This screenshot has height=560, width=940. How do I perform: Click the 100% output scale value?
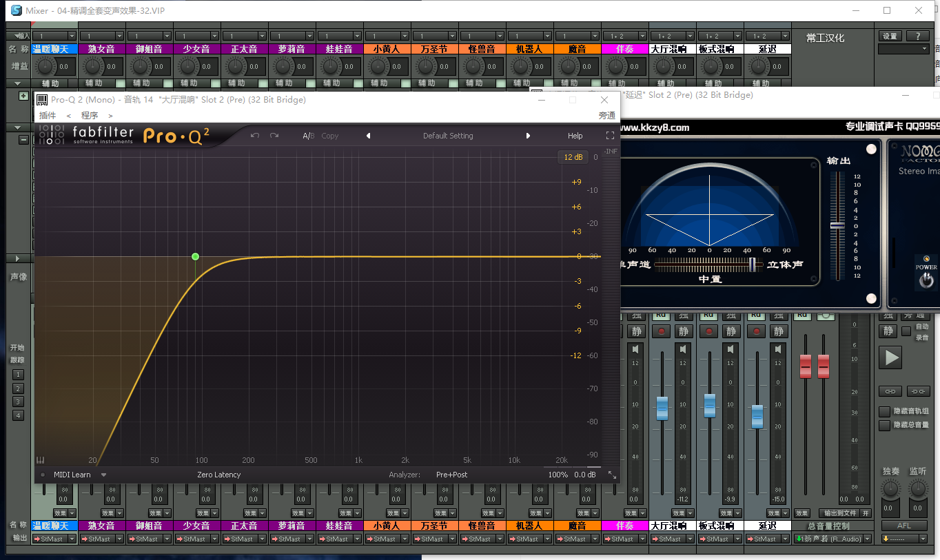pos(558,475)
